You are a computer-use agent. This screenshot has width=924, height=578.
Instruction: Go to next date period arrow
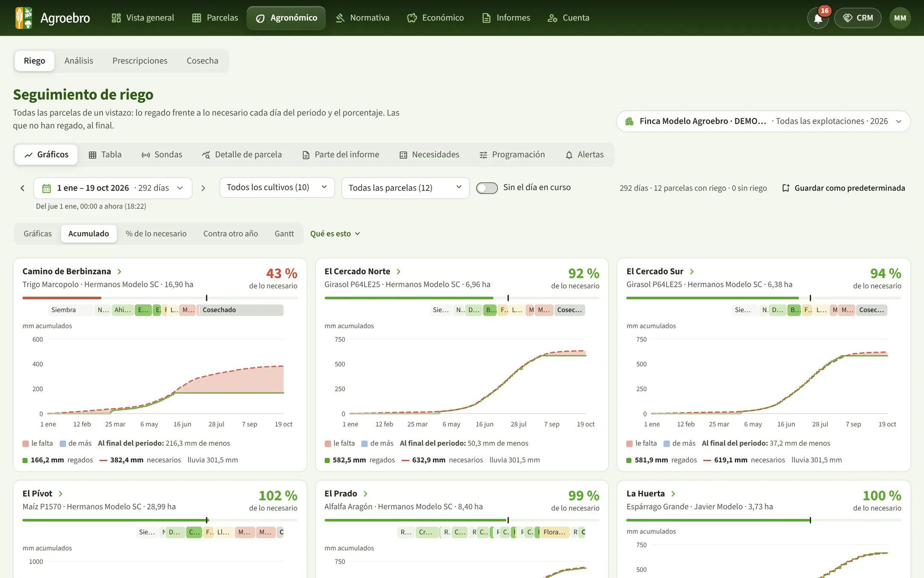point(203,188)
